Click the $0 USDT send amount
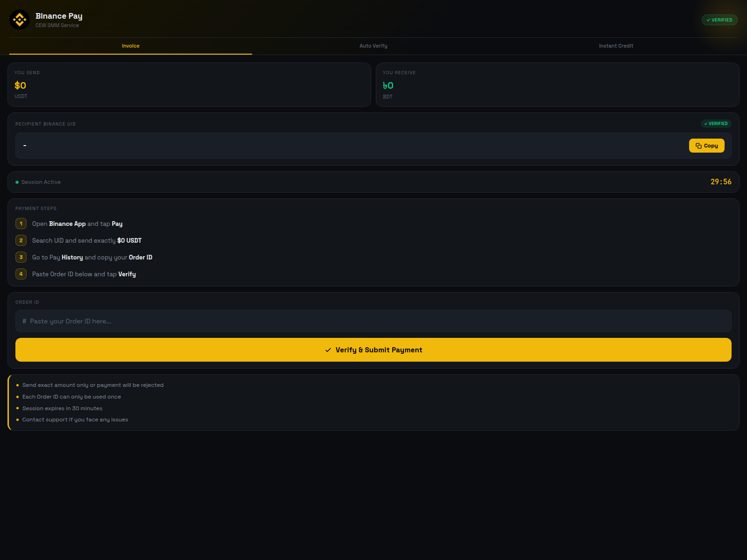The width and height of the screenshot is (747, 560). (21, 85)
